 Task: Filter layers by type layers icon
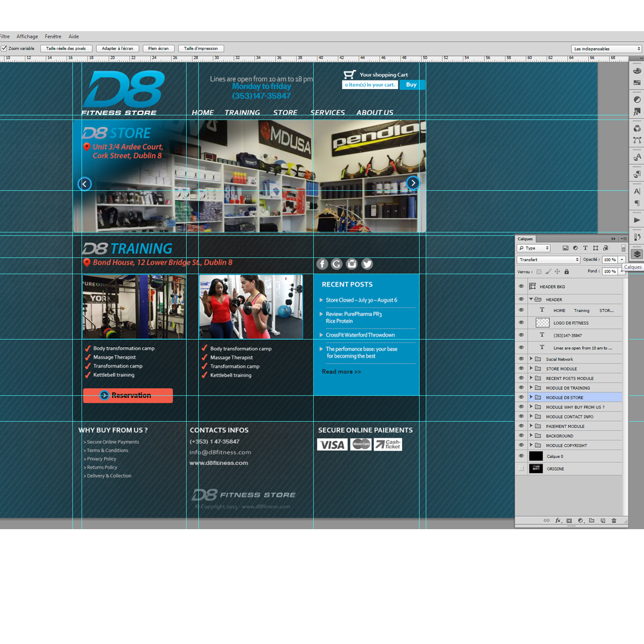point(586,248)
